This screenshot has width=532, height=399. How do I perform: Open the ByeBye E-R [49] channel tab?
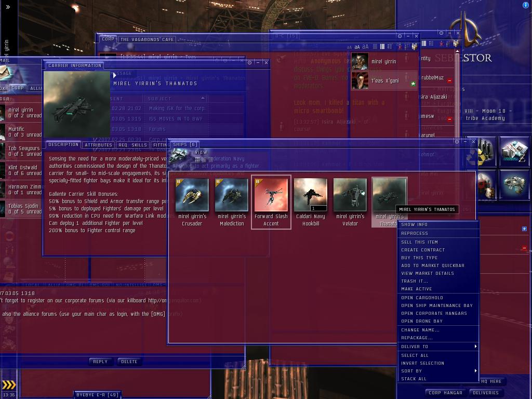coord(97,395)
